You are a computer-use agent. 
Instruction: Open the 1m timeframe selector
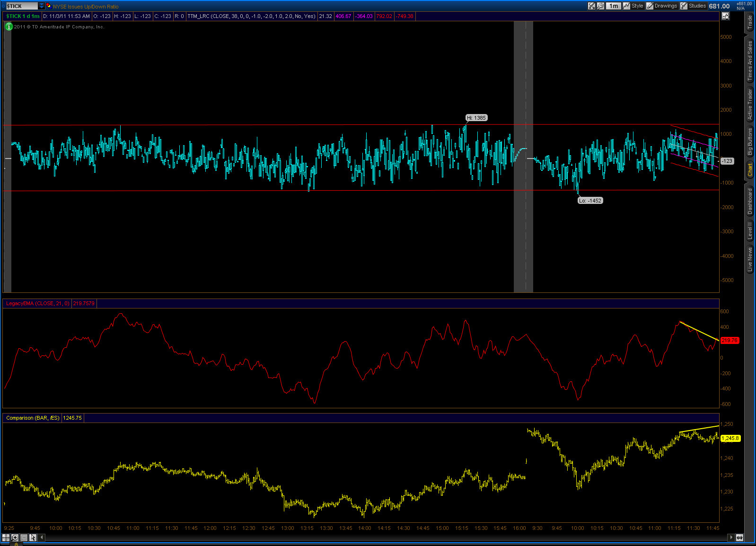point(614,6)
